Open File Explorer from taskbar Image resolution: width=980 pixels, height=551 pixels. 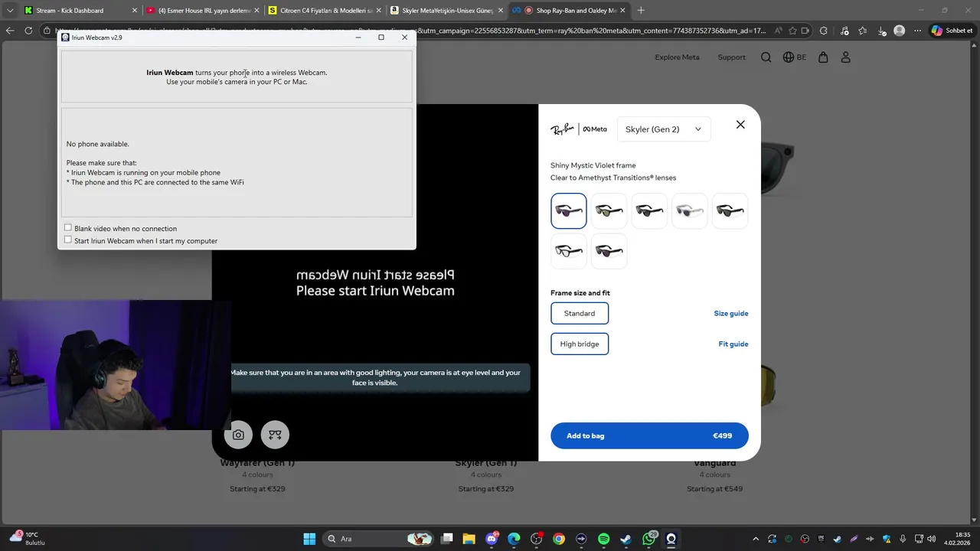pyautogui.click(x=469, y=539)
